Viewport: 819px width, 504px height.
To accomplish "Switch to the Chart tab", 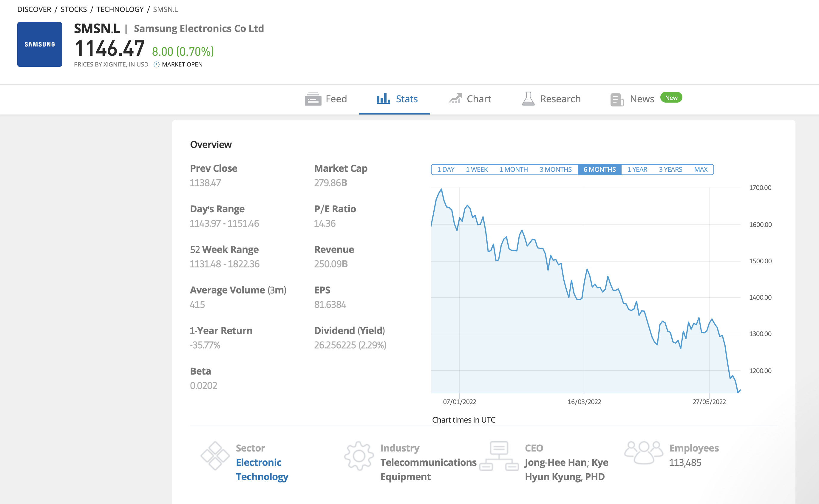I will [470, 99].
